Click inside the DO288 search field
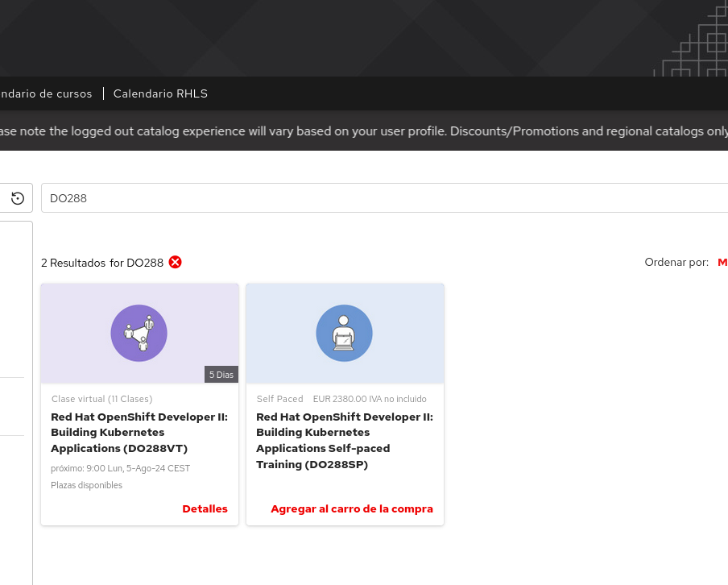Screen dimensions: 728x585 click(322, 197)
